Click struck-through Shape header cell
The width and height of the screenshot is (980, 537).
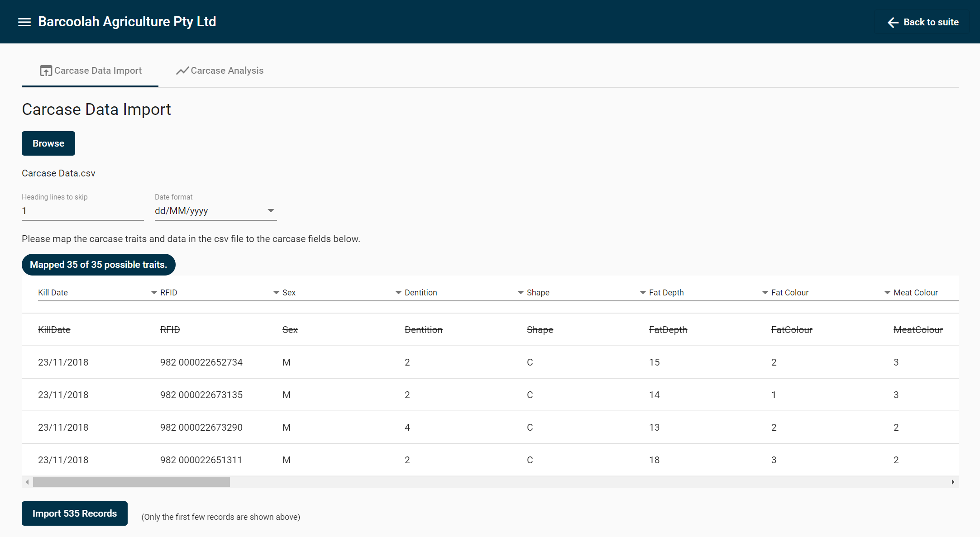pos(540,330)
